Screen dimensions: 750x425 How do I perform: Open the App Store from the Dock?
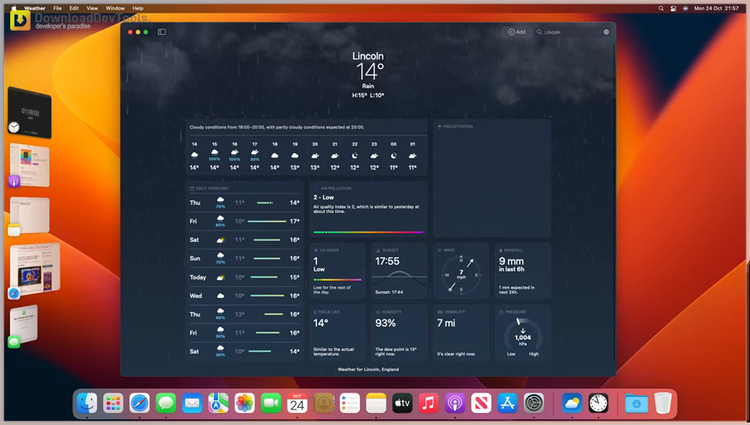click(506, 403)
